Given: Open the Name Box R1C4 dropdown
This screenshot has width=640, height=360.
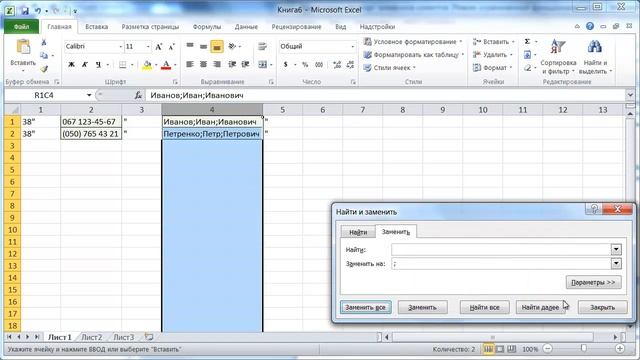Looking at the screenshot, I should [x=89, y=95].
